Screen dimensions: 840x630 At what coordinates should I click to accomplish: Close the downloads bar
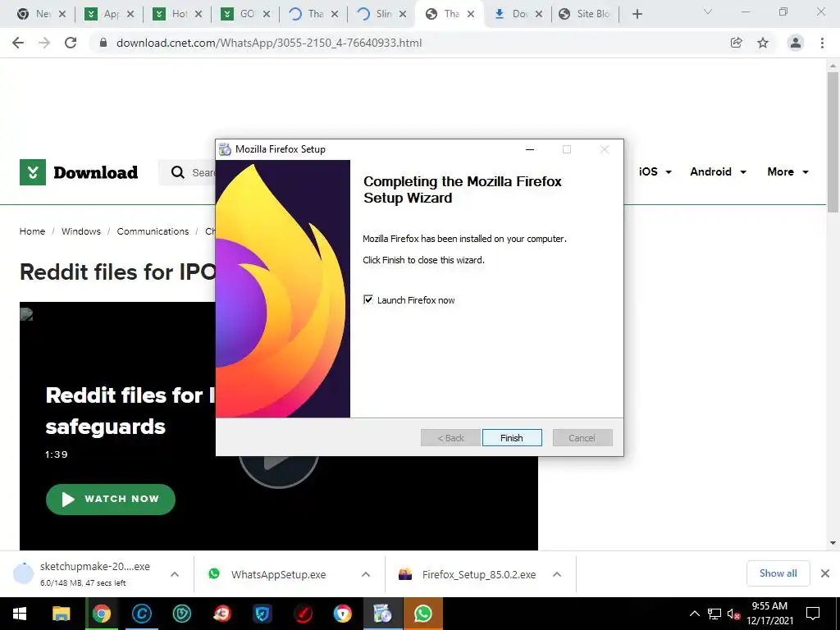tap(825, 573)
